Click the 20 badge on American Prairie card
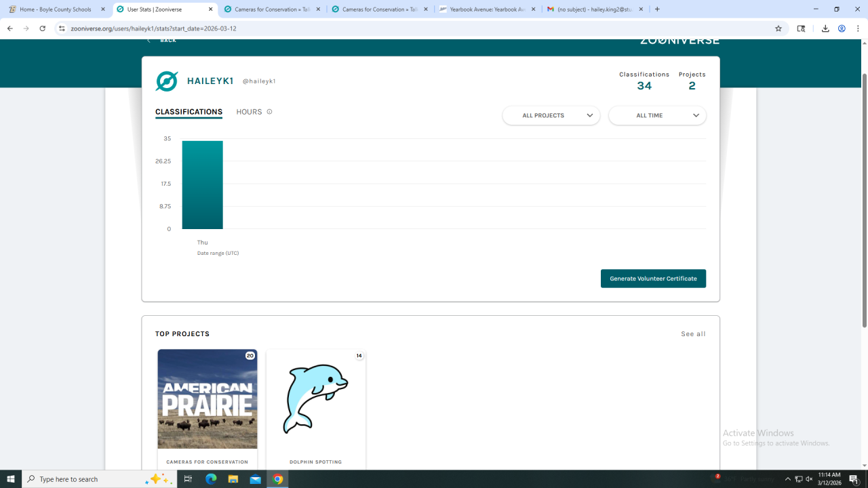Viewport: 868px width, 488px height. tap(250, 356)
